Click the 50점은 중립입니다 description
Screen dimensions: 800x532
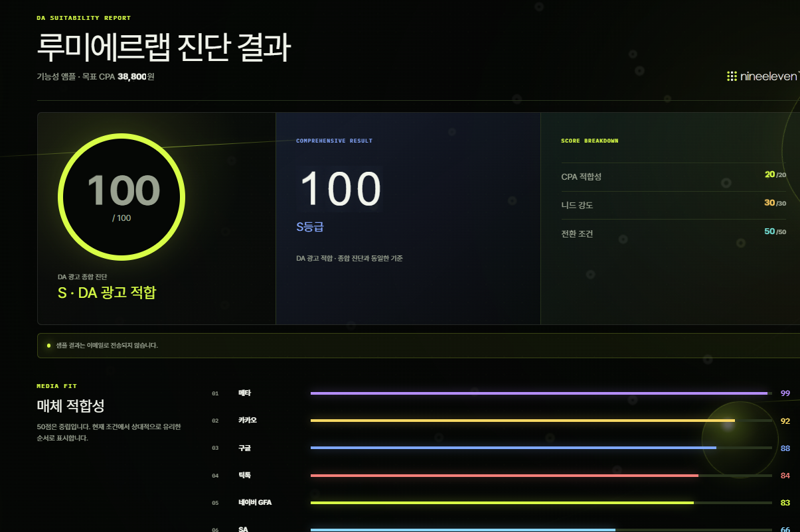pos(109,432)
